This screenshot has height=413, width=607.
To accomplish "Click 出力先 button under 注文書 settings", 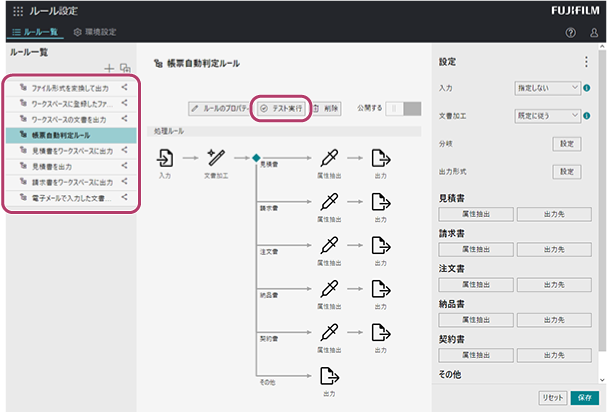I will click(x=554, y=284).
